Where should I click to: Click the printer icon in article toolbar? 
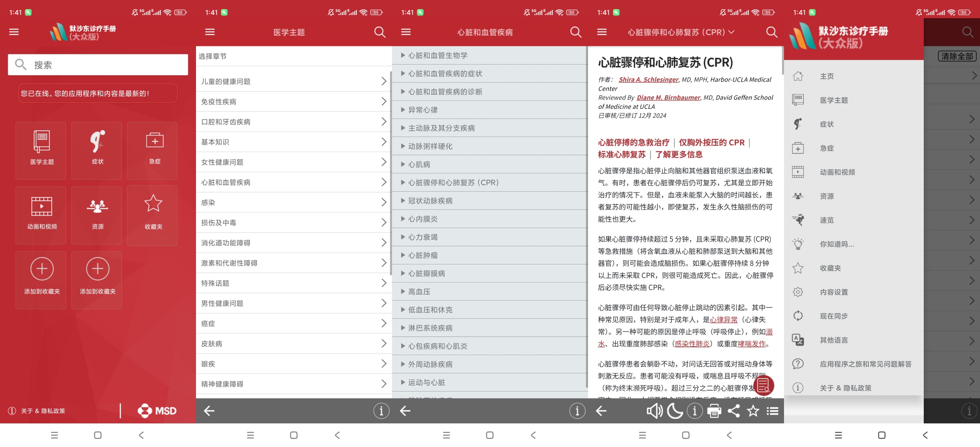point(714,411)
